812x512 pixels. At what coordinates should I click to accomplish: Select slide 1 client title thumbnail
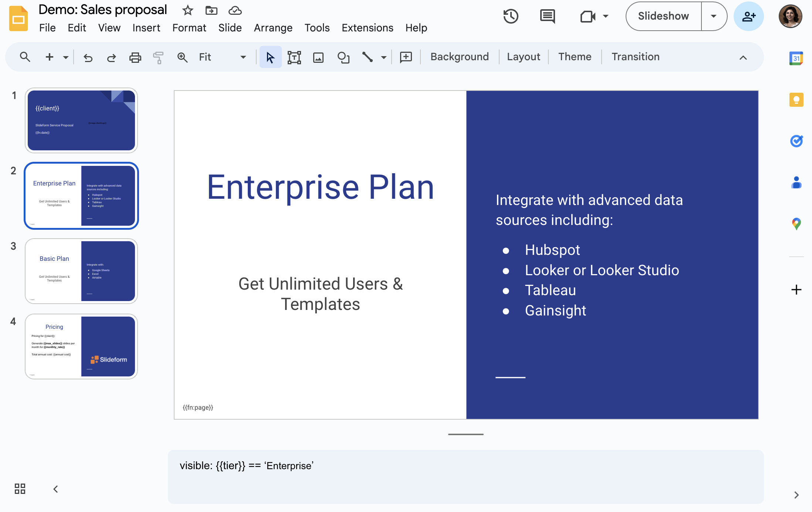pyautogui.click(x=81, y=120)
